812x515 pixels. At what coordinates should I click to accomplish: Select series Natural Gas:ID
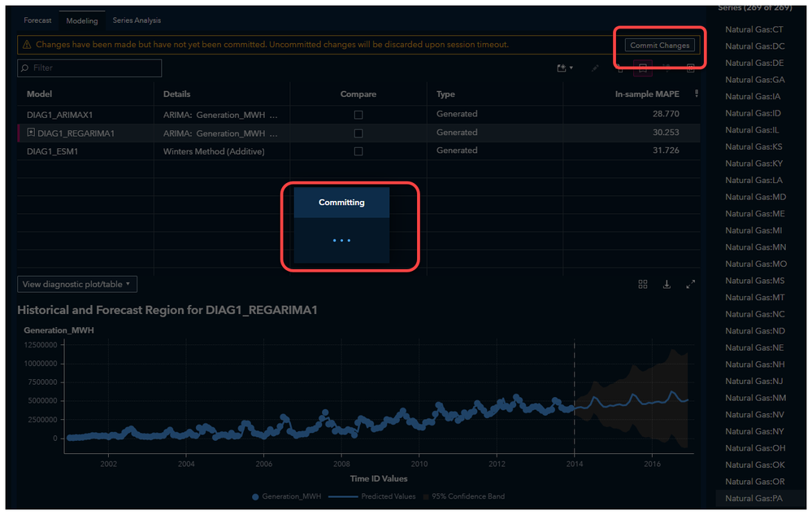point(753,113)
